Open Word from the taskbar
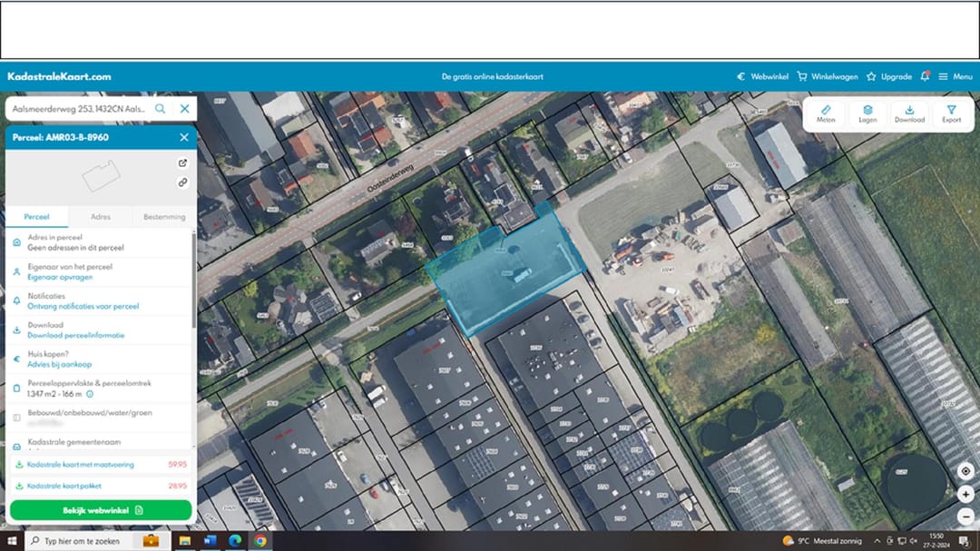Screen dimensions: 980x551 210,540
